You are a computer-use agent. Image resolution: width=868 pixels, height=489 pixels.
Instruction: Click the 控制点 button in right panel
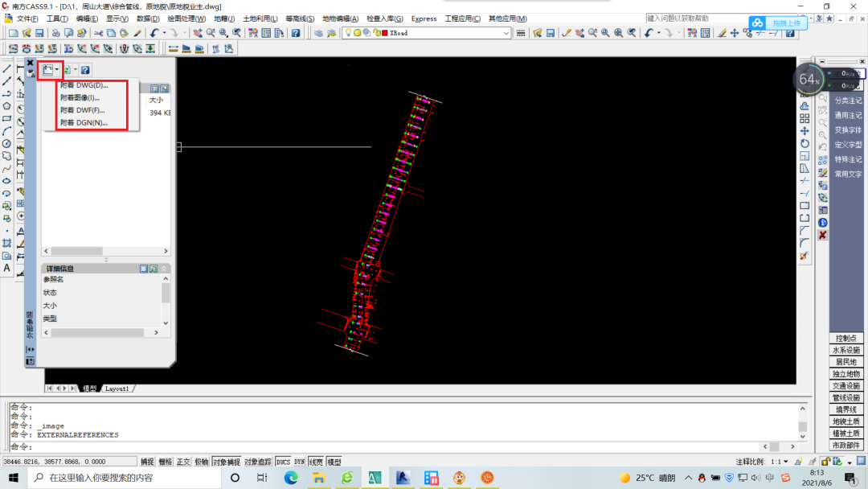tap(845, 339)
